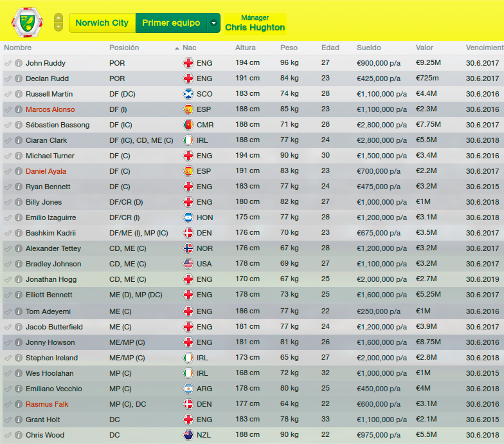
Task: Open info icon for Jonathan Hogg
Action: pyautogui.click(x=19, y=279)
